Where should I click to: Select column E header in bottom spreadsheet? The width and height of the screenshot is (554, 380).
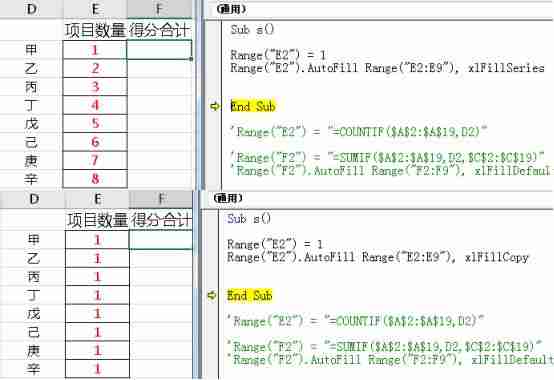(98, 199)
